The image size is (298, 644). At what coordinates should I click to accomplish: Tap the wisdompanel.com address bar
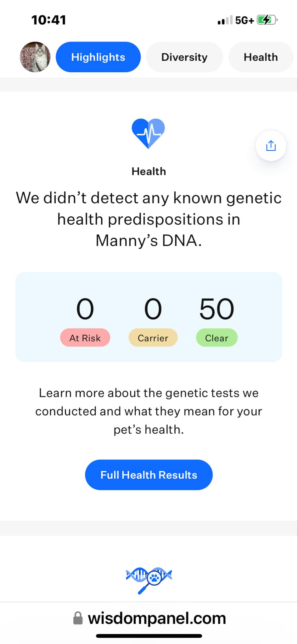click(157, 618)
